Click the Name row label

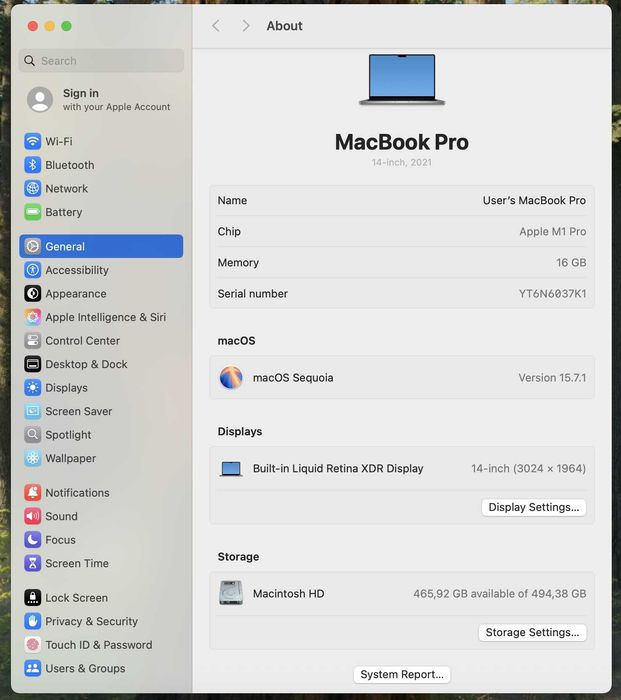click(232, 200)
